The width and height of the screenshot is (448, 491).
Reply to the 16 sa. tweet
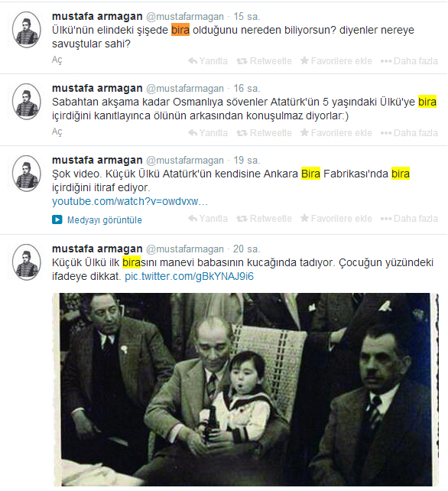(x=208, y=133)
